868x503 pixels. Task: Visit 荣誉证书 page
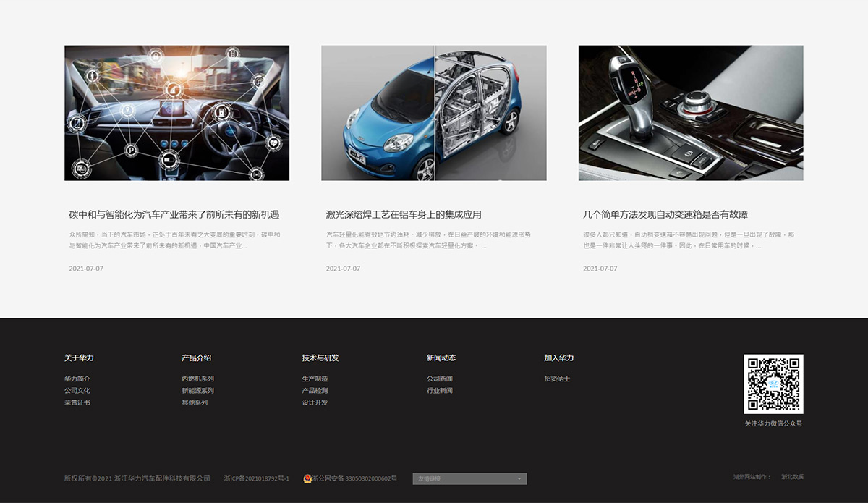pos(77,402)
